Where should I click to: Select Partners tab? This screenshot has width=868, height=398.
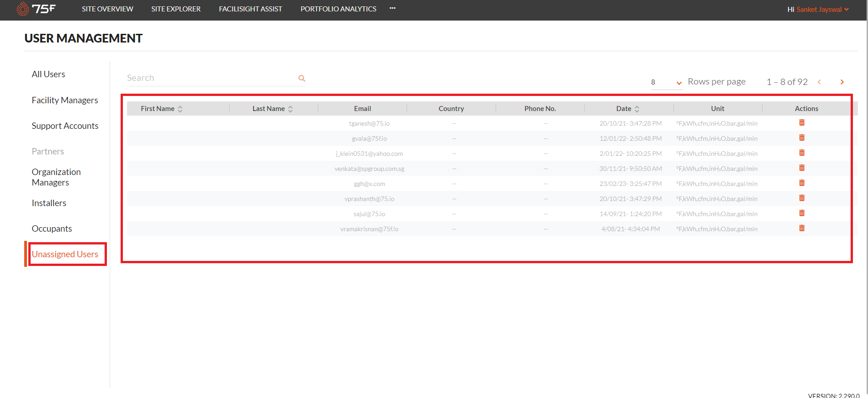[48, 151]
